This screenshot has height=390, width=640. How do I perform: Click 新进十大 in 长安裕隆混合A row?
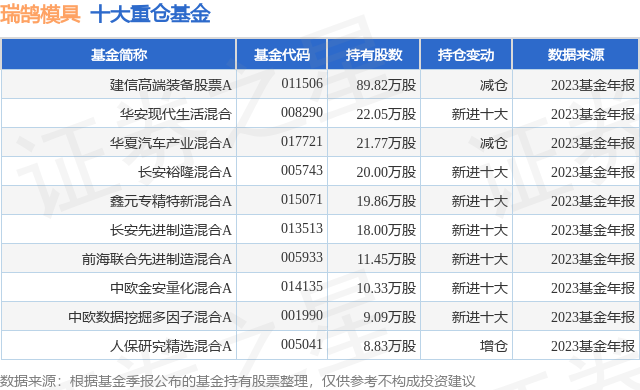480,172
